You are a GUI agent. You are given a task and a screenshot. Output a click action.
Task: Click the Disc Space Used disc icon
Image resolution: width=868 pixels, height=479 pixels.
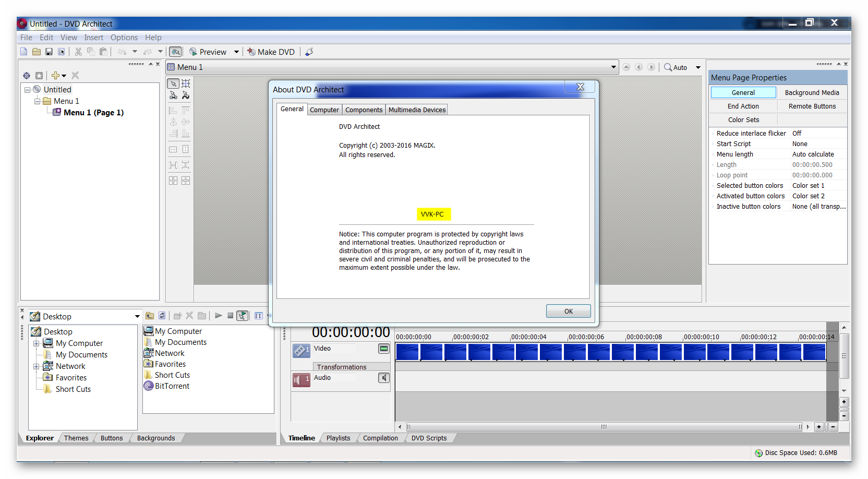pyautogui.click(x=758, y=453)
